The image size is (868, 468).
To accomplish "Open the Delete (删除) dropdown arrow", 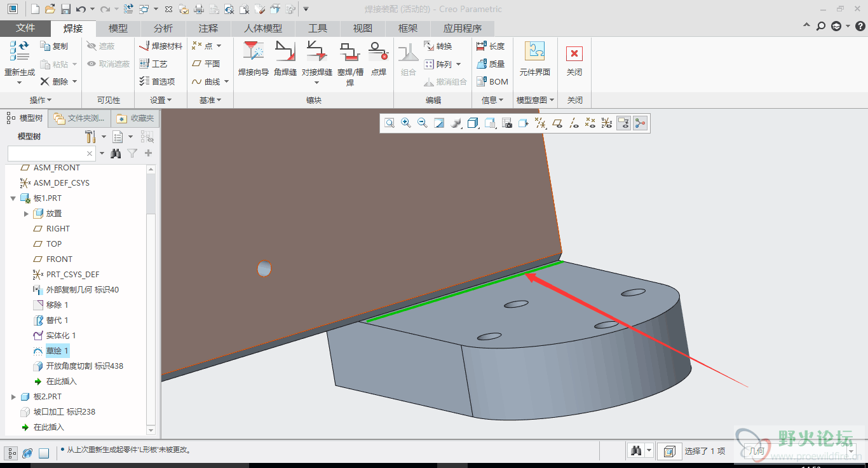I will [x=74, y=81].
